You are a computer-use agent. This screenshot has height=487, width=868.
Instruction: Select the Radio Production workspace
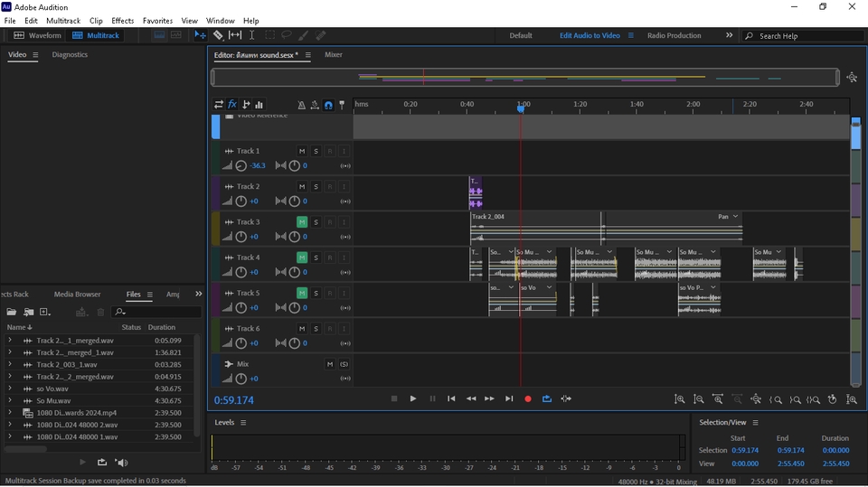coord(674,35)
